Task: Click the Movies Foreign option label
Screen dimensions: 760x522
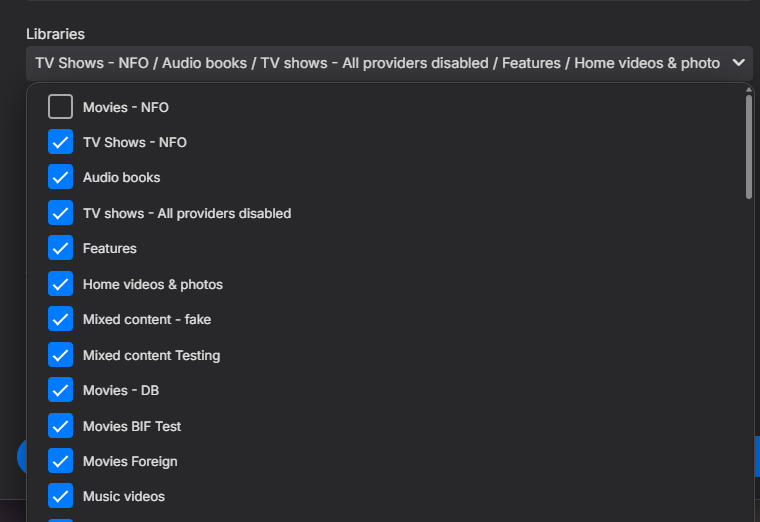Action: [x=130, y=461]
